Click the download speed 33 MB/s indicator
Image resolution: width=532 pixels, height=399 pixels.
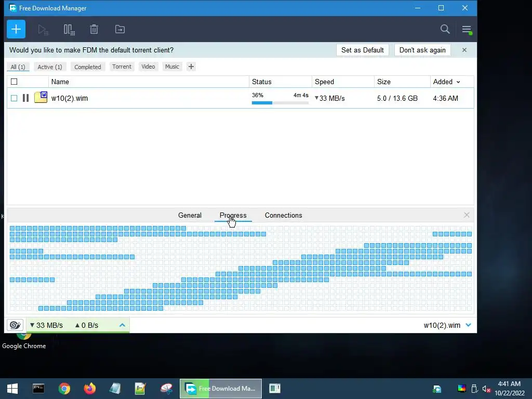[x=46, y=325]
